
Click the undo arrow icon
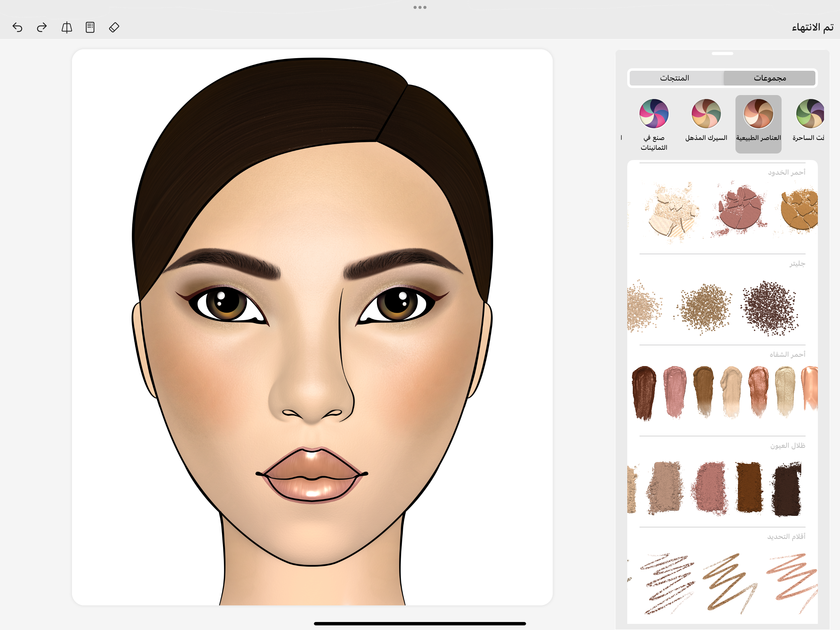(x=18, y=27)
